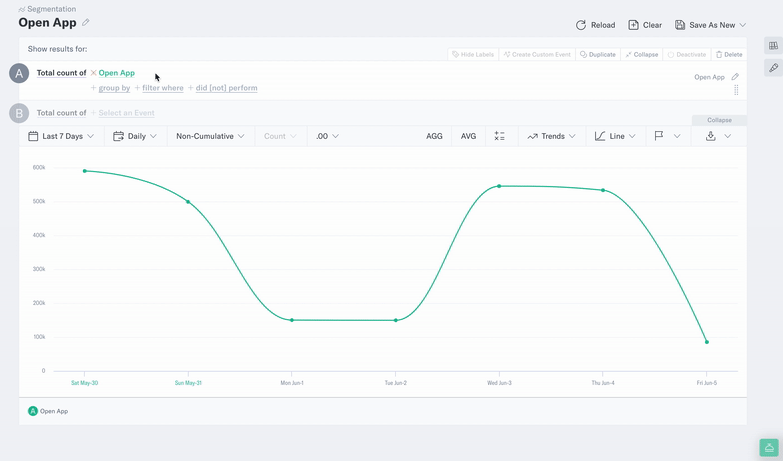
Task: Click Select an Event in row B
Action: coord(126,113)
